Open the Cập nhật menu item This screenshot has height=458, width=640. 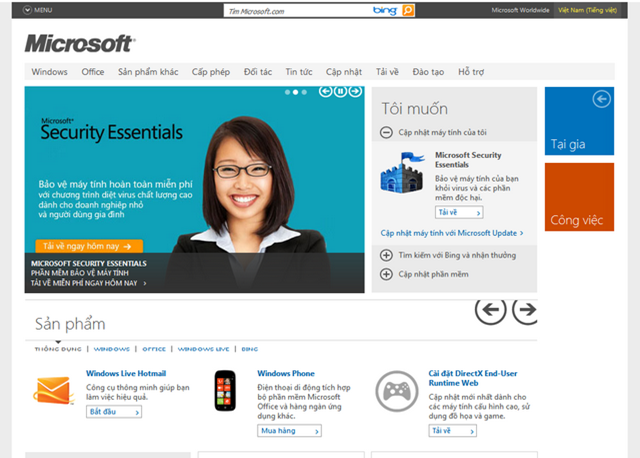click(344, 72)
